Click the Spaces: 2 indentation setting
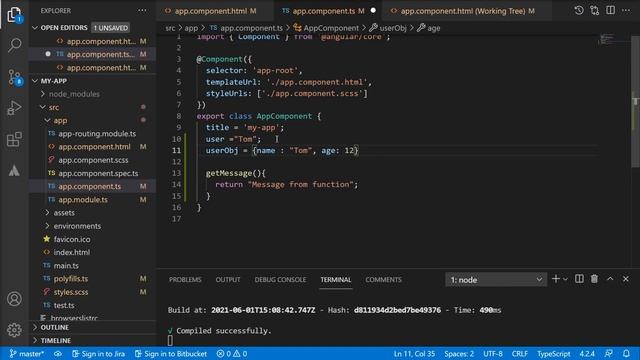The width and height of the screenshot is (640, 360). tap(459, 353)
